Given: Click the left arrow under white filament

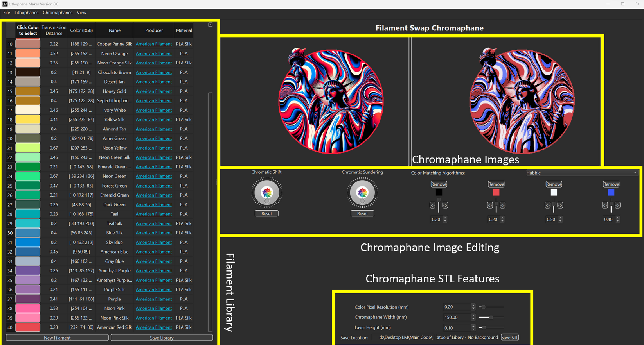Looking at the screenshot, I should pyautogui.click(x=547, y=205).
